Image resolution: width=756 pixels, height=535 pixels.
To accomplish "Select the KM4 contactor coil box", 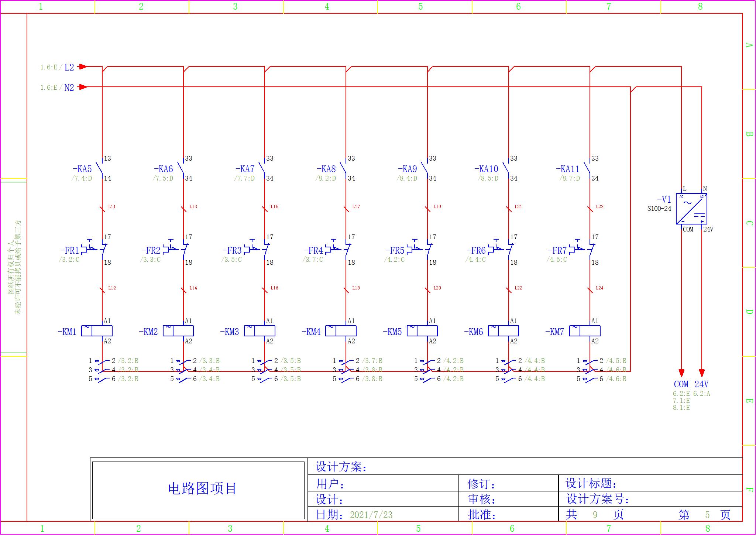I will click(x=341, y=331).
